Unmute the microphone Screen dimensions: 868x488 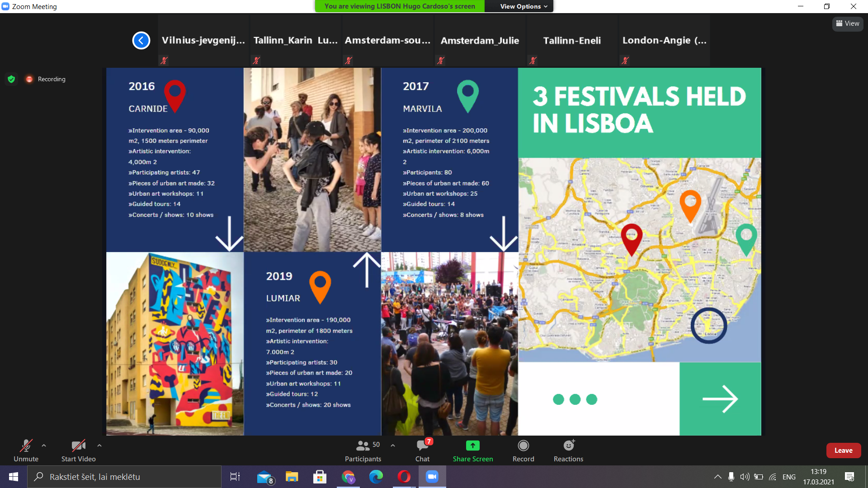[x=26, y=450]
